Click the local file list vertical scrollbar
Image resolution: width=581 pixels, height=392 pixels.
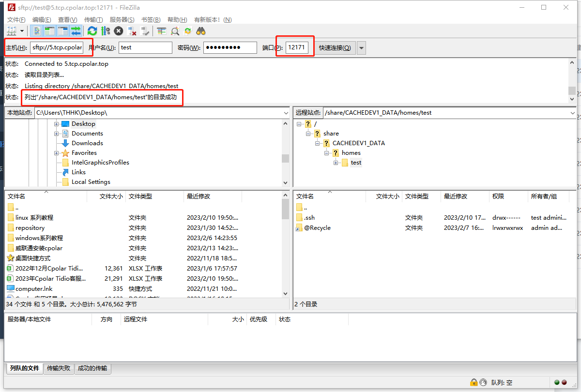pos(286,245)
